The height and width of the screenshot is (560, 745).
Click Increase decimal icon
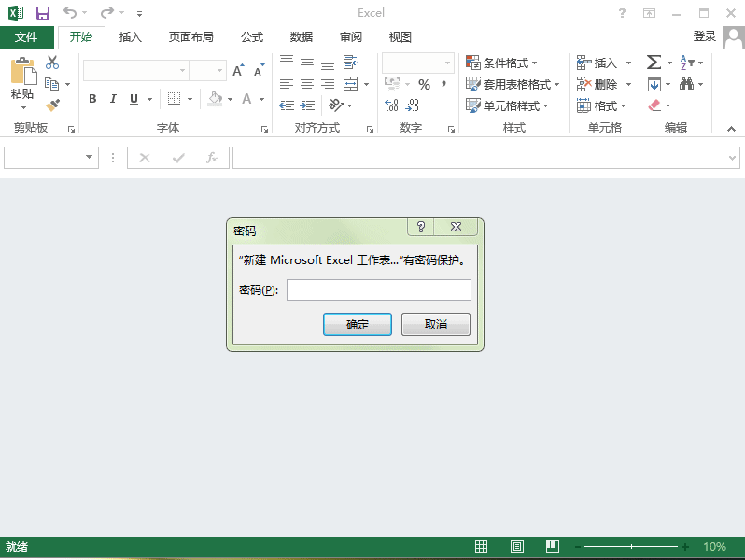pos(391,105)
